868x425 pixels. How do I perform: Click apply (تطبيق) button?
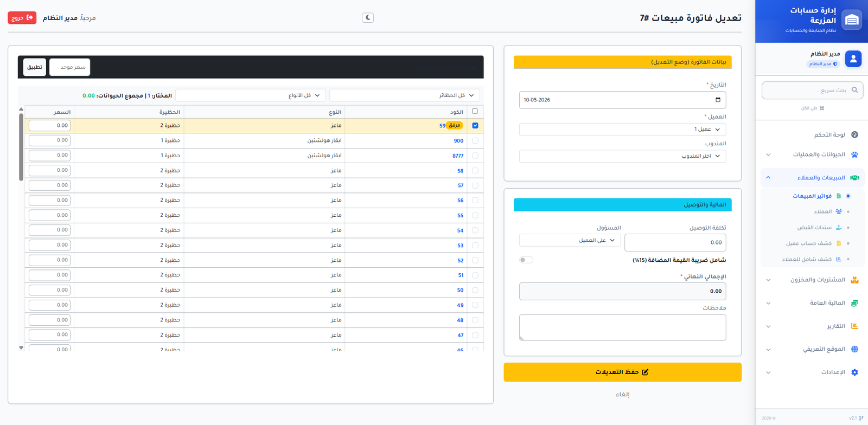pyautogui.click(x=35, y=67)
